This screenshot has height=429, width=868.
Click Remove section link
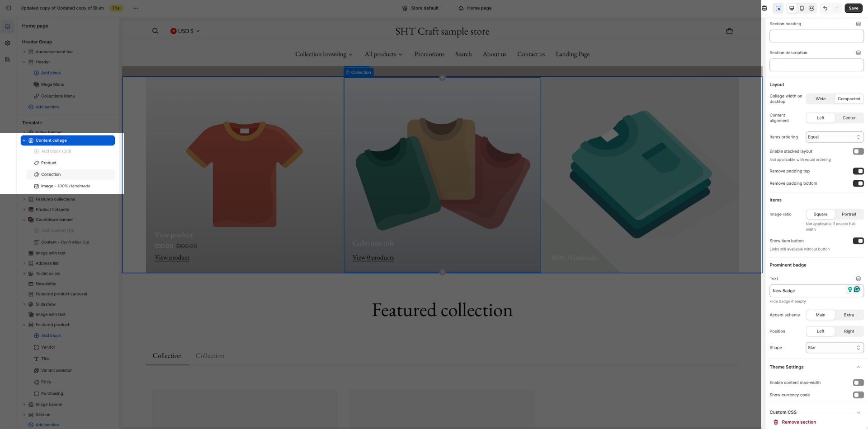[x=798, y=422]
